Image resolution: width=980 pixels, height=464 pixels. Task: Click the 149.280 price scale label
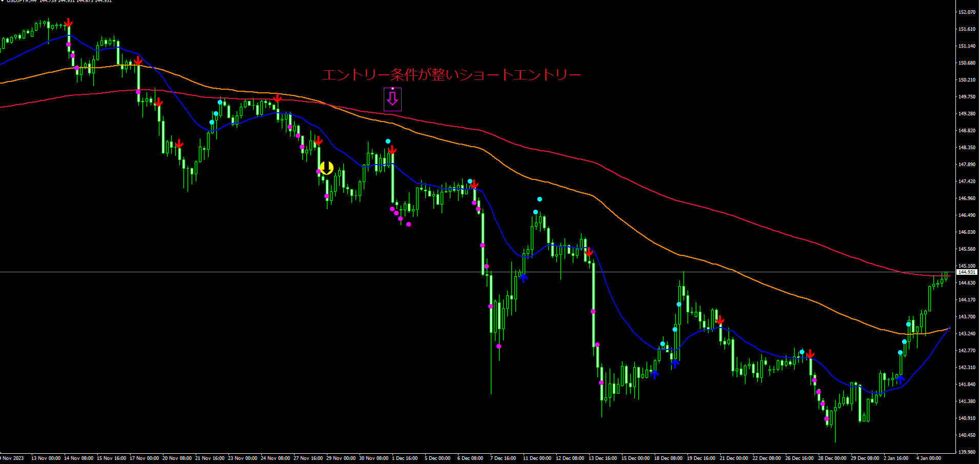coord(967,114)
